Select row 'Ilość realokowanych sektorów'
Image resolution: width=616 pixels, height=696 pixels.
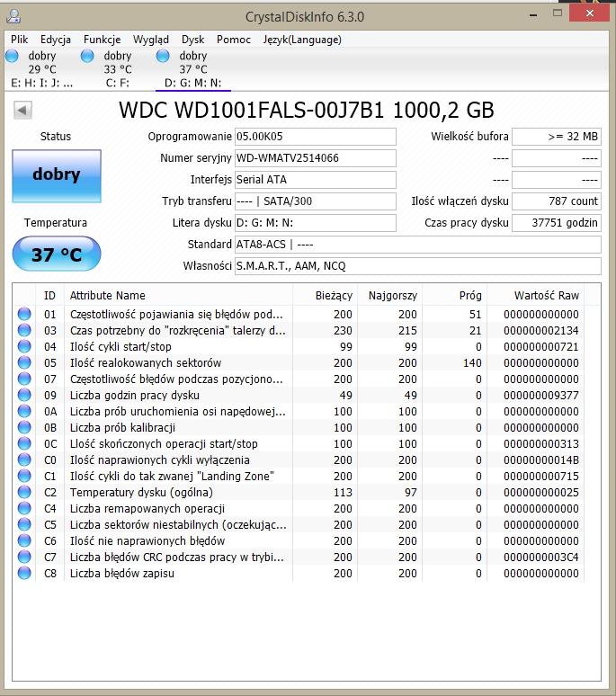pos(299,362)
